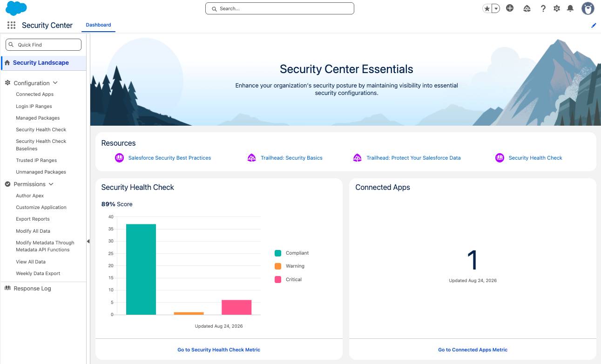Open the Trailhead guidance icon in header
This screenshot has width=601, height=364.
(527, 8)
